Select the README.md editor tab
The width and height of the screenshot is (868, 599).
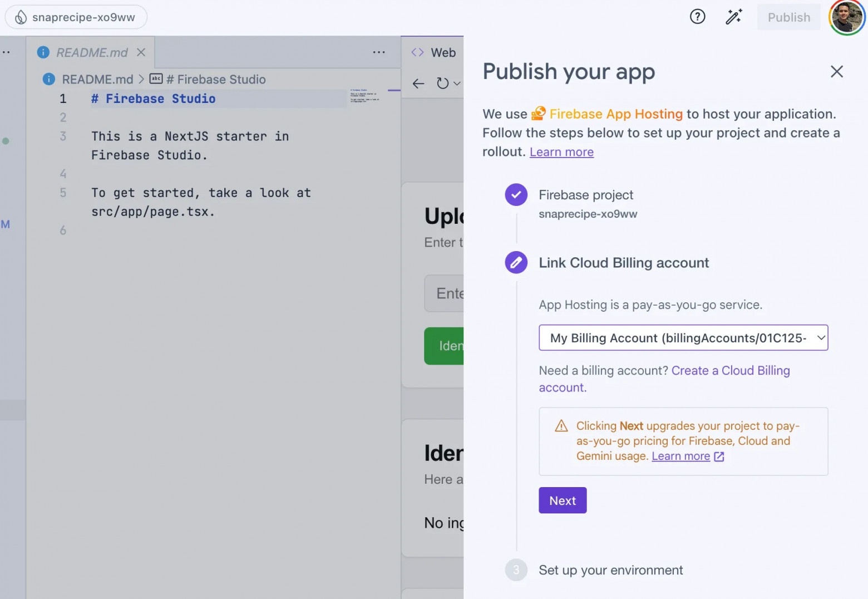92,52
